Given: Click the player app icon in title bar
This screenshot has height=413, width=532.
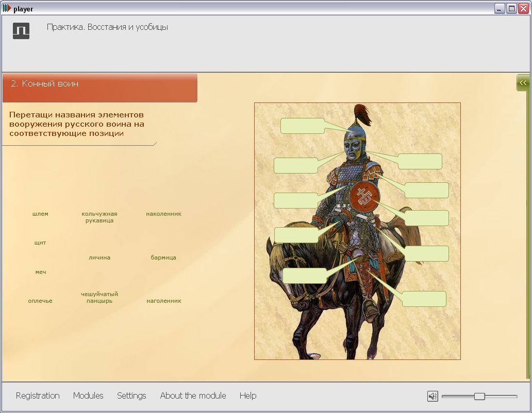Looking at the screenshot, I should coord(7,8).
